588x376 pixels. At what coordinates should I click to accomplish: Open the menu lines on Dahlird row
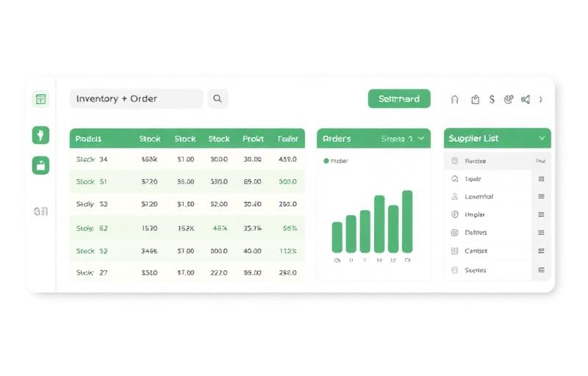coord(541,233)
